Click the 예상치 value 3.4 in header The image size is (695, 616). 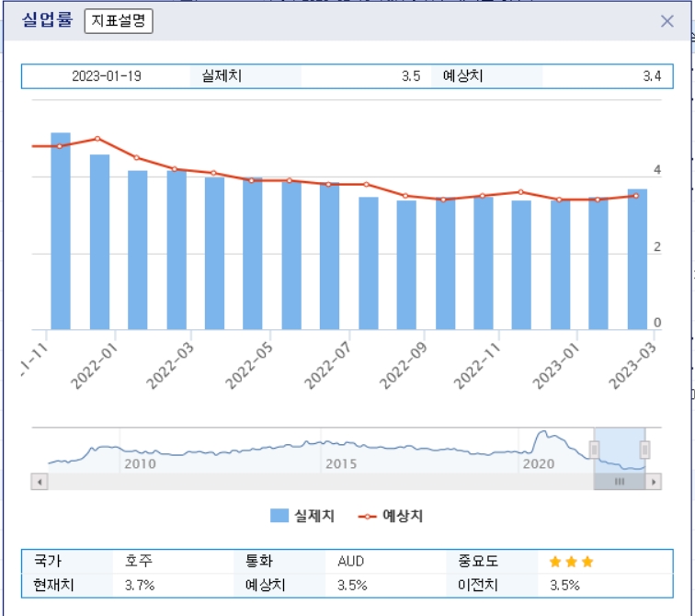(652, 76)
